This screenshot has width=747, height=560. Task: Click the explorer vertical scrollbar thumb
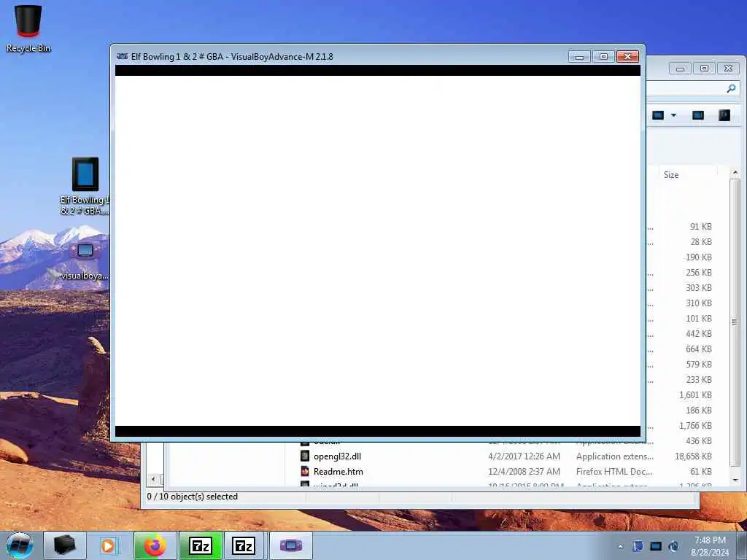[735, 322]
